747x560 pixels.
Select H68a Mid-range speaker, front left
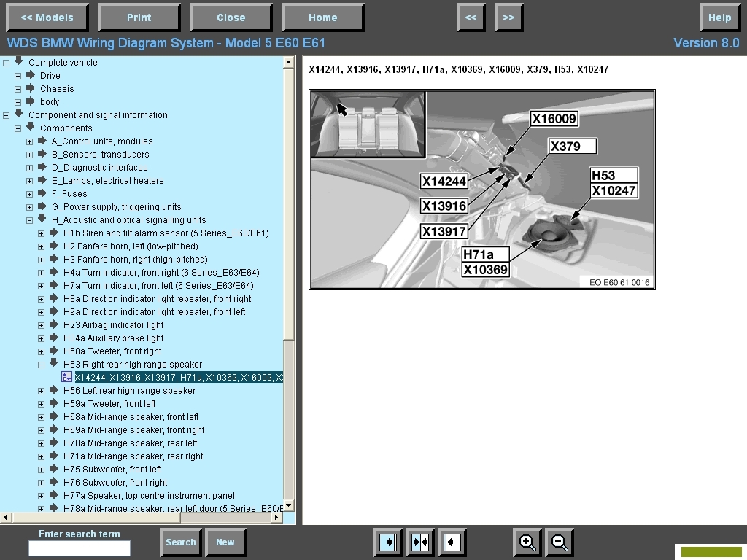point(131,416)
